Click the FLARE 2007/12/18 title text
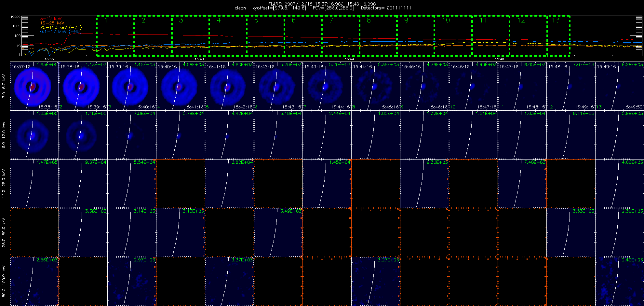The height and width of the screenshot is (306, 644). [322, 4]
